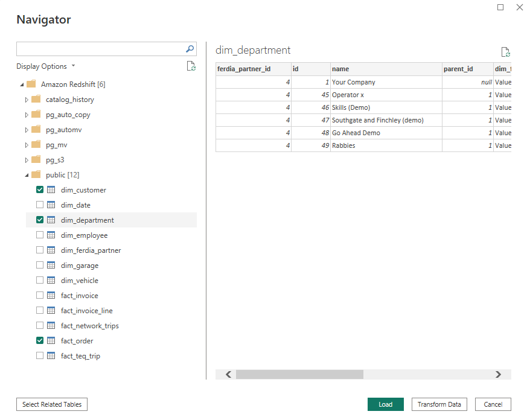The width and height of the screenshot is (527, 420).
Task: Maximize the Navigator dialog window
Action: 500,7
